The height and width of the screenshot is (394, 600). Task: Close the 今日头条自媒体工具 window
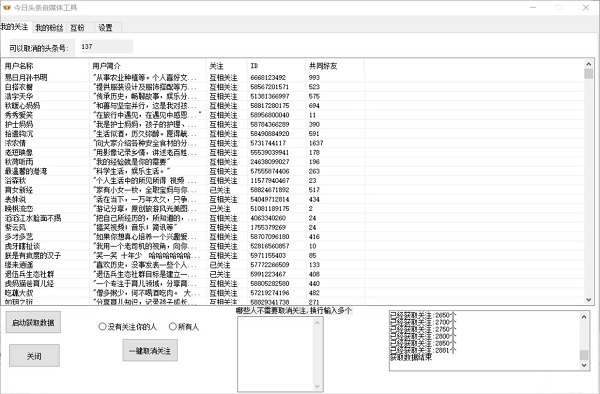tap(586, 7)
